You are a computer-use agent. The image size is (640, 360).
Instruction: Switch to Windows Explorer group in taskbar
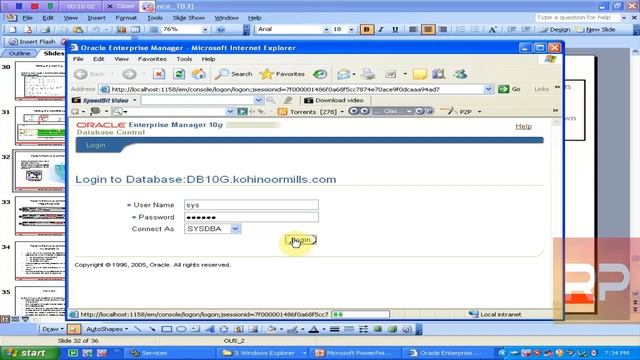click(264, 353)
